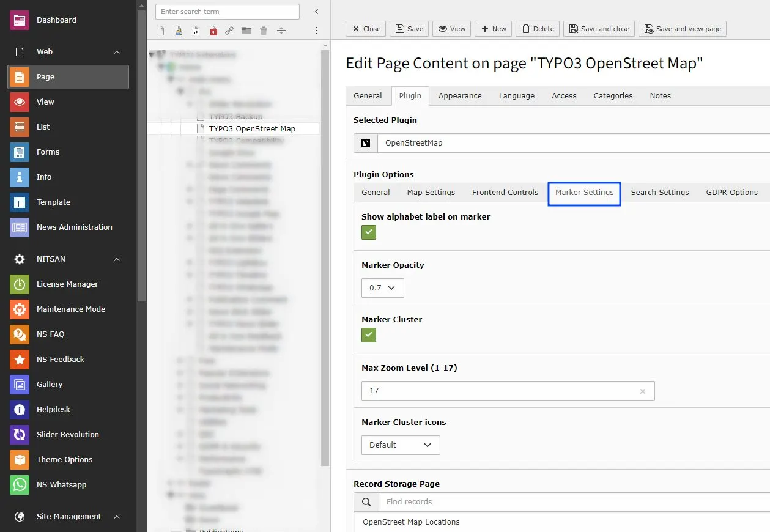
Task: Click the OpenStreet Map Locations record
Action: tap(411, 522)
